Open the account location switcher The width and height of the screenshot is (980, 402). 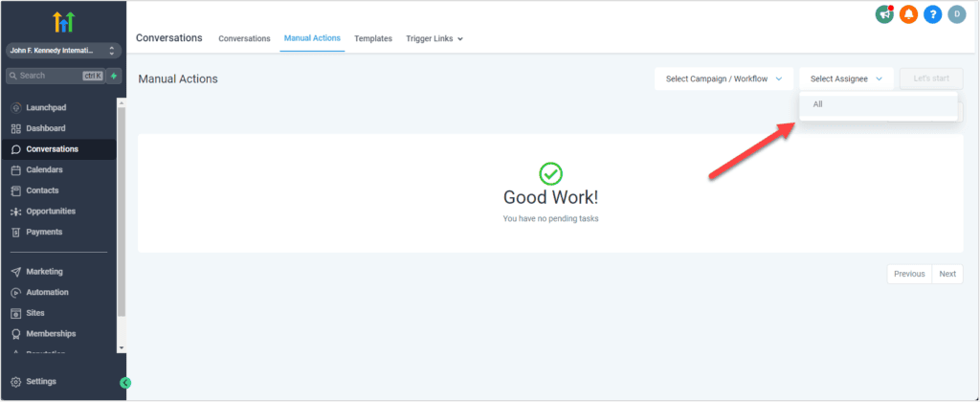click(x=63, y=51)
